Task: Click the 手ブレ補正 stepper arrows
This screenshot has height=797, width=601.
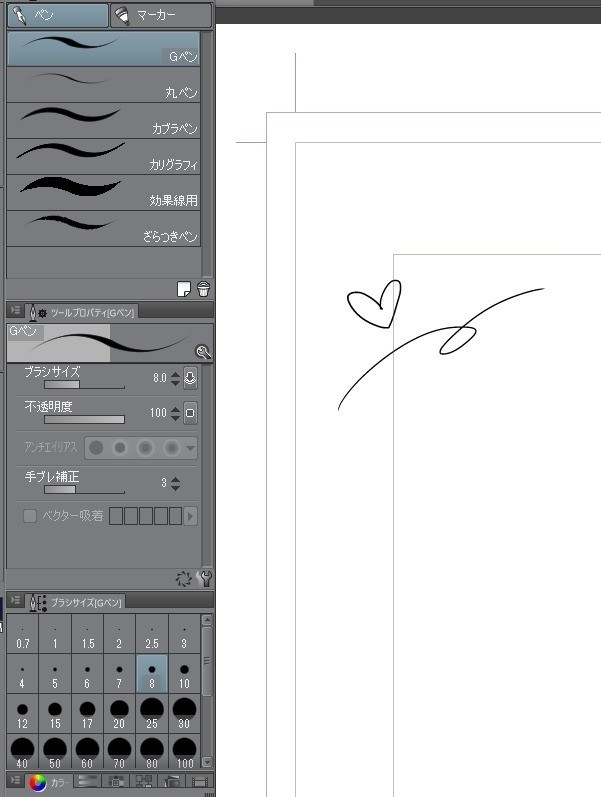Action: pyautogui.click(x=176, y=483)
